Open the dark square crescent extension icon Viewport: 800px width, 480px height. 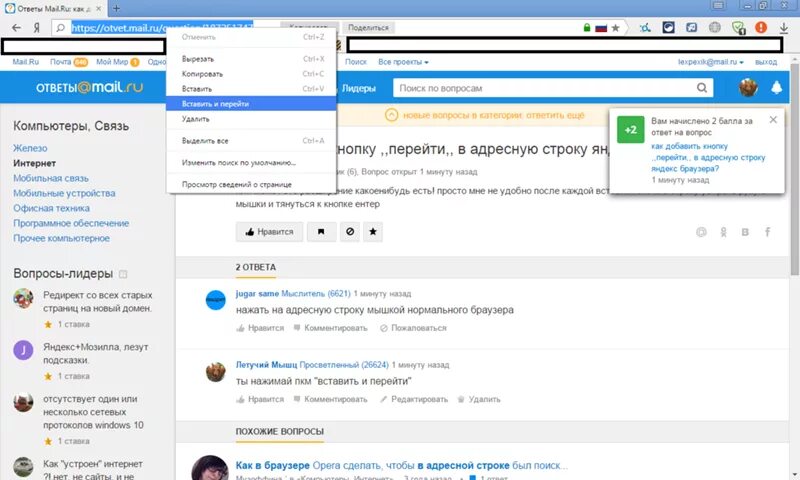pyautogui.click(x=668, y=28)
